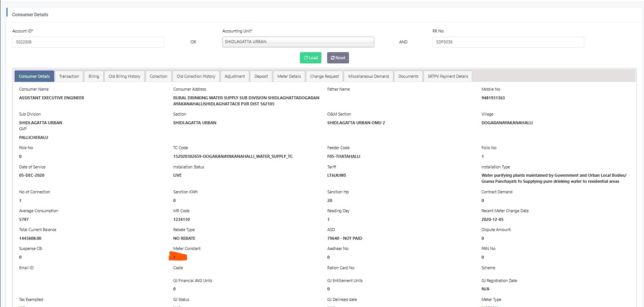Viewport: 644px width, 307px height.
Task: Click the Account ID input field
Action: tap(88, 42)
